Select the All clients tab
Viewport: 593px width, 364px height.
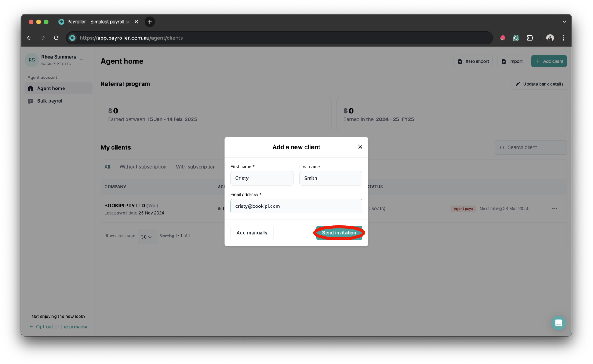pyautogui.click(x=107, y=167)
